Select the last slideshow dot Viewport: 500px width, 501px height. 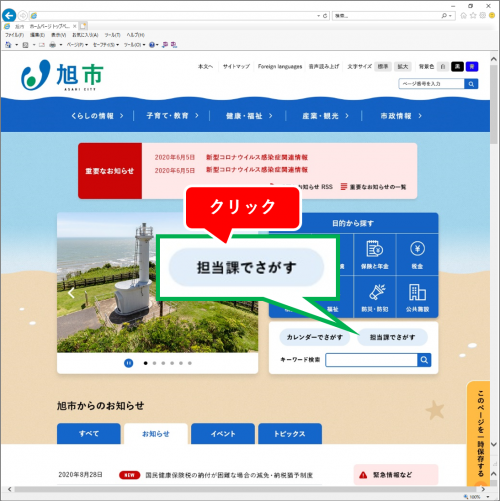190,363
